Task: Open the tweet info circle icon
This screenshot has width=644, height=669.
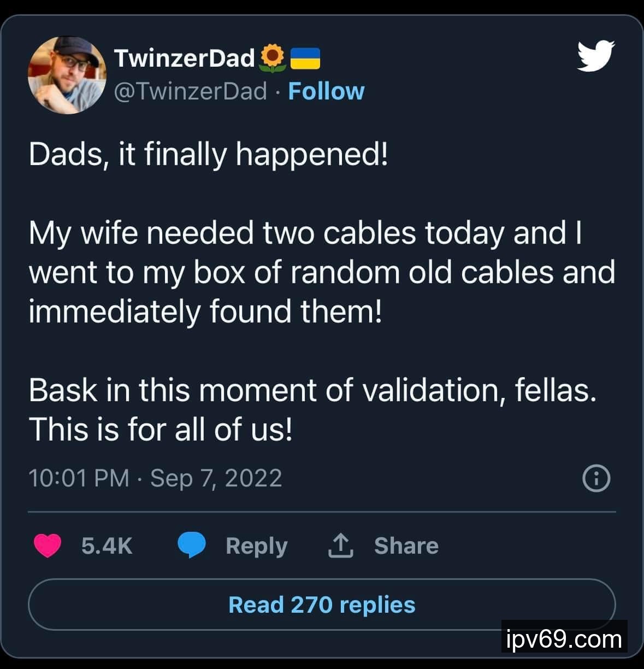Action: pyautogui.click(x=596, y=479)
